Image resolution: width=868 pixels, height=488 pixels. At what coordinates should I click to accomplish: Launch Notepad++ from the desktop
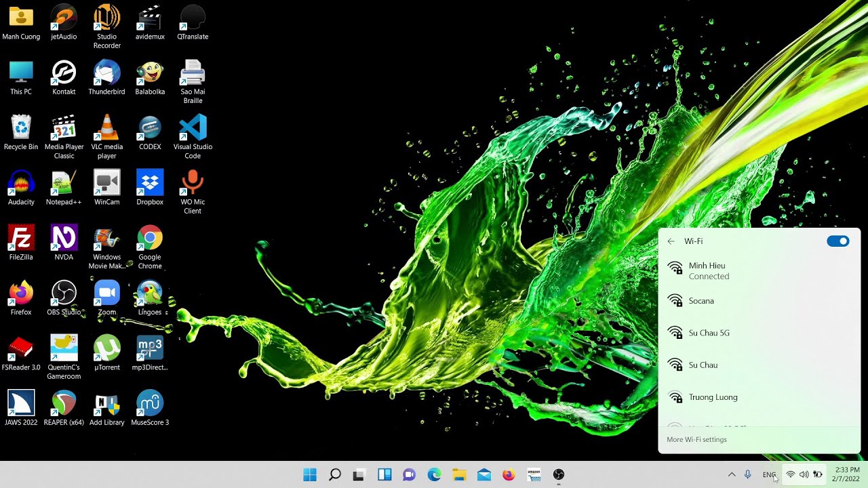64,188
